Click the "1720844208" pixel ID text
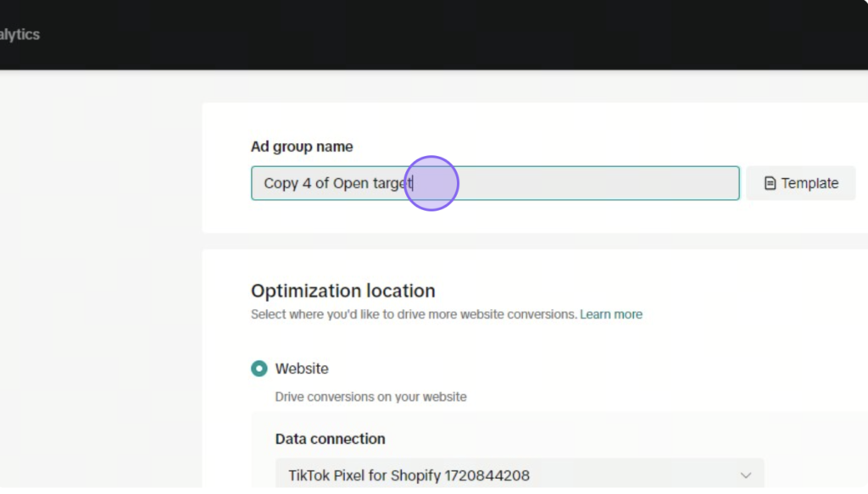The width and height of the screenshot is (868, 494). click(487, 475)
